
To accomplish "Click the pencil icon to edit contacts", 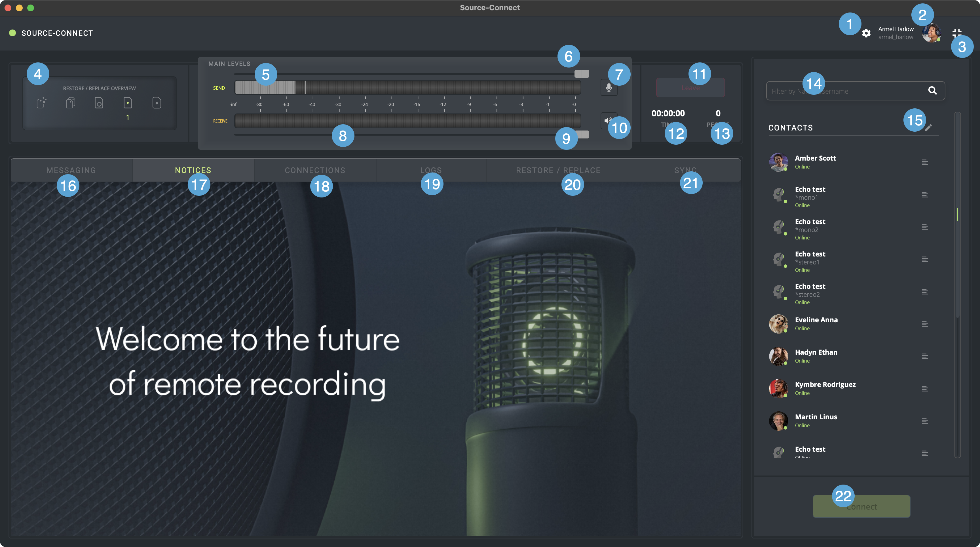I will pos(928,128).
